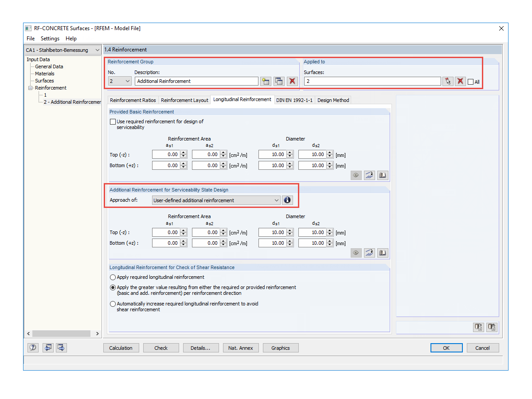This screenshot has height=399, width=532.
Task: Select Apply required longitudinal reinforcement option
Action: click(113, 277)
